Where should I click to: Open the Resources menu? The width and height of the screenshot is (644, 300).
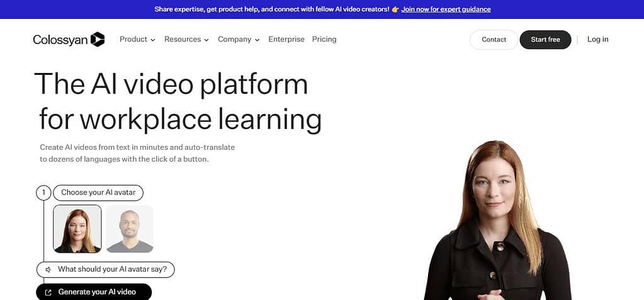[186, 40]
